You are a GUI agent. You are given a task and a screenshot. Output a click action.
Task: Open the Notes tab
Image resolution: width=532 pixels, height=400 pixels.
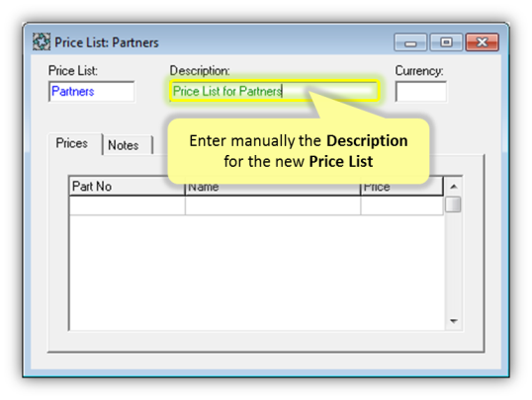124,145
